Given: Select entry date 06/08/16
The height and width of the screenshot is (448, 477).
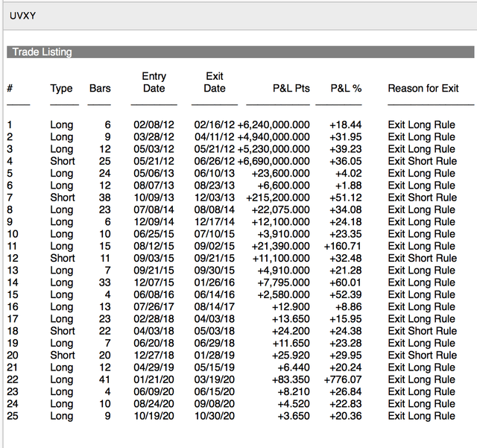Looking at the screenshot, I should click(154, 294).
